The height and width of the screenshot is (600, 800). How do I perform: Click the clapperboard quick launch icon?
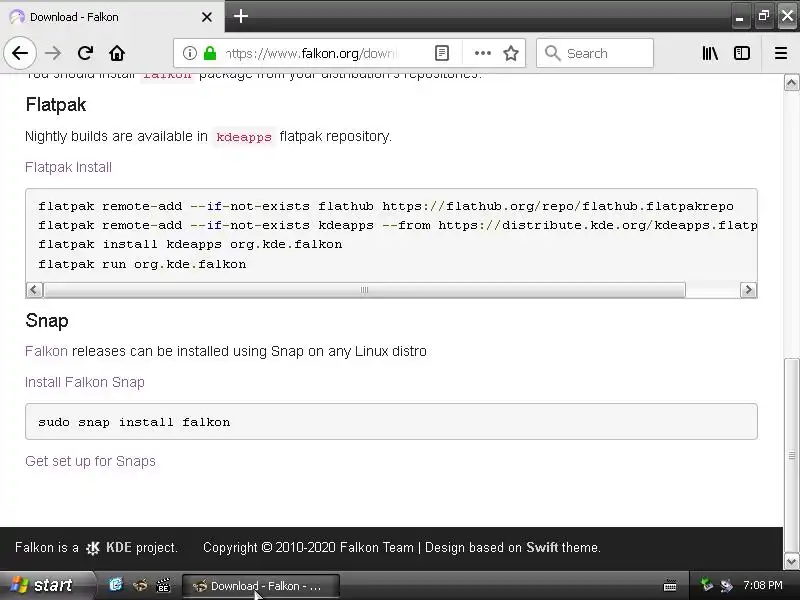pos(163,585)
